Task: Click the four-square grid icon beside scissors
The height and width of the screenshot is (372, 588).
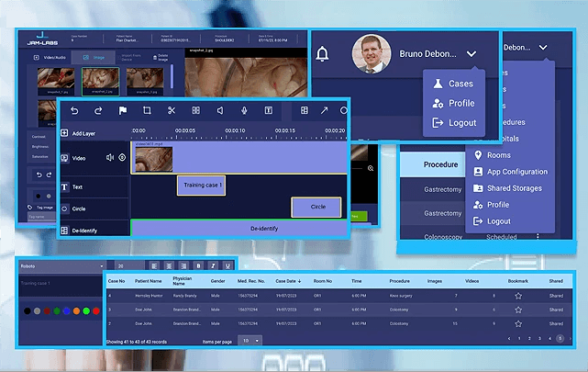Action: (195, 110)
